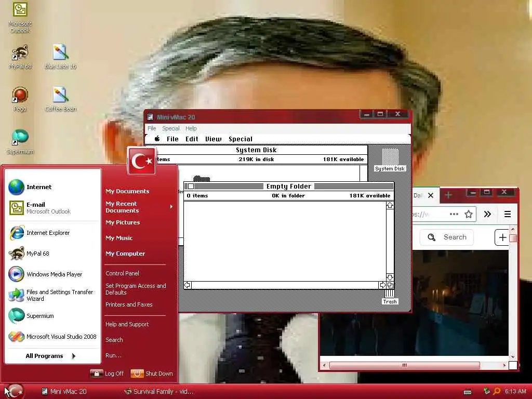532x399 pixels.
Task: Open Windows Media Player from Start menu
Action: pos(54,274)
